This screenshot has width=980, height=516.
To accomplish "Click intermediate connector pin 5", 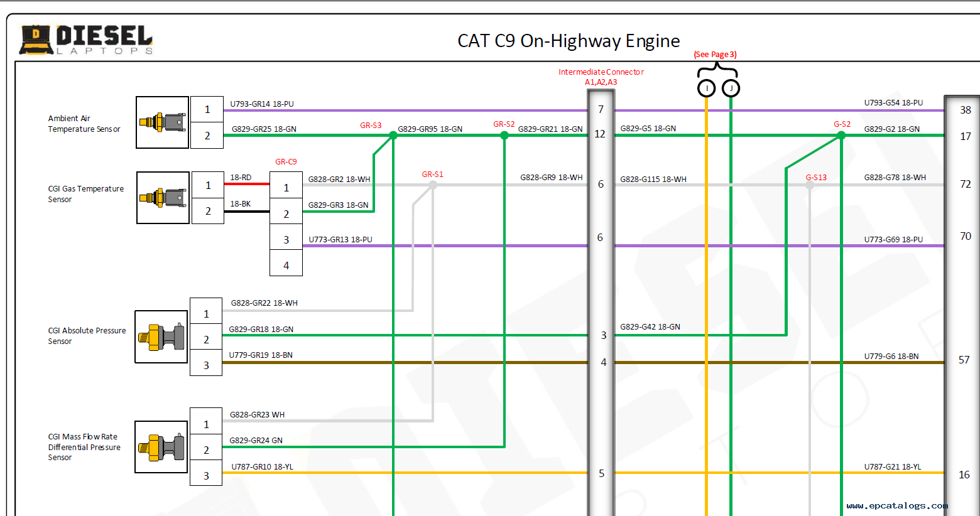I will pos(602,474).
